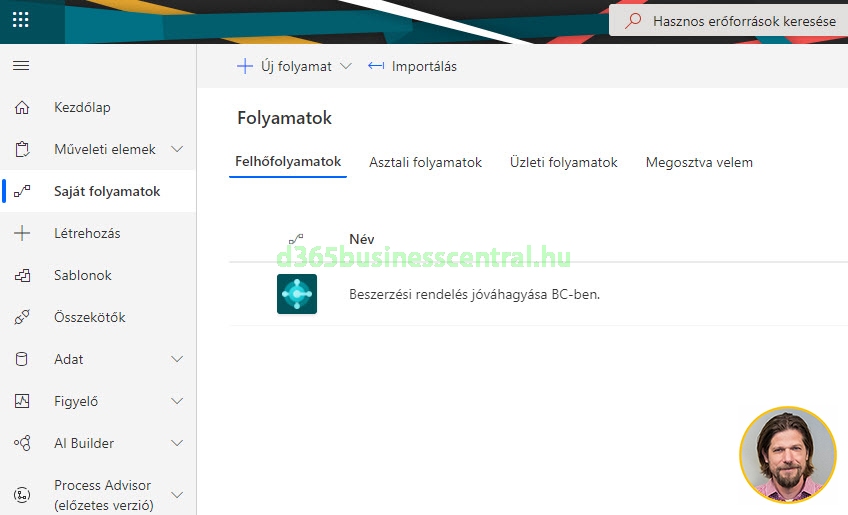This screenshot has height=515, width=848.
Task: Click the Hasznos erőforrások keresése search box
Action: pyautogui.click(x=742, y=20)
